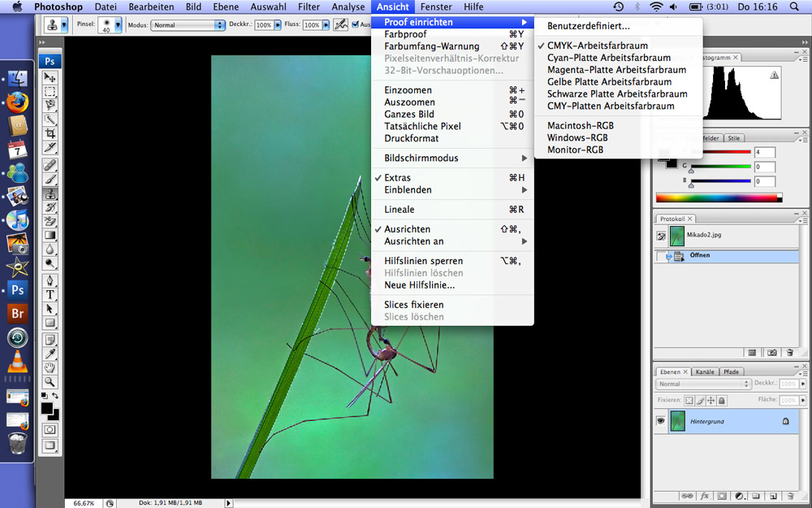Screen dimensions: 812x508
Task: Hide the Hintergrund layer via eye icon
Action: [661, 421]
